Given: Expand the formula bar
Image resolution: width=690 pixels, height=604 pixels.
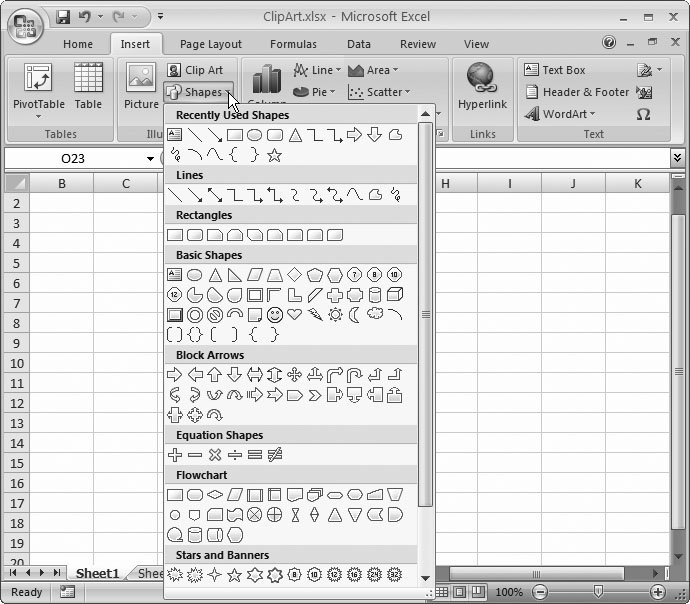Looking at the screenshot, I should click(677, 157).
